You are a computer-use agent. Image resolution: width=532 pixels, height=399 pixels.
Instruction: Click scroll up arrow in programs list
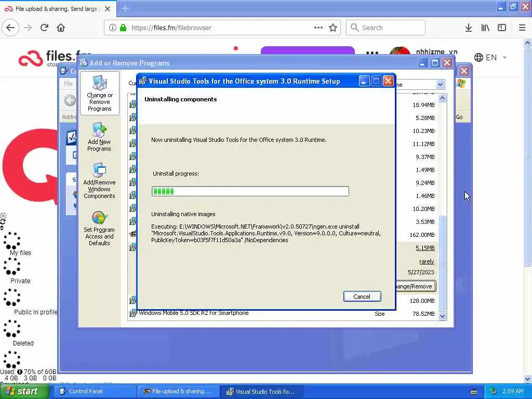coord(442,98)
